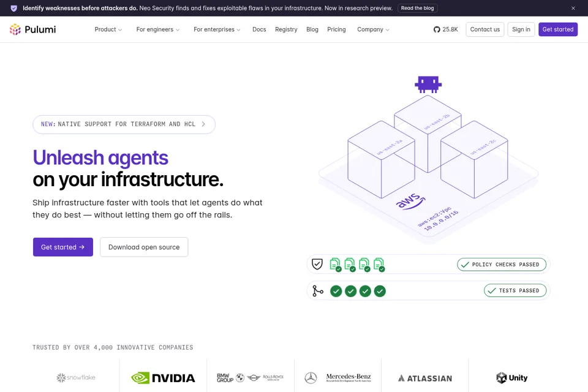Open the Docs page
The height and width of the screenshot is (392, 588).
pyautogui.click(x=259, y=29)
